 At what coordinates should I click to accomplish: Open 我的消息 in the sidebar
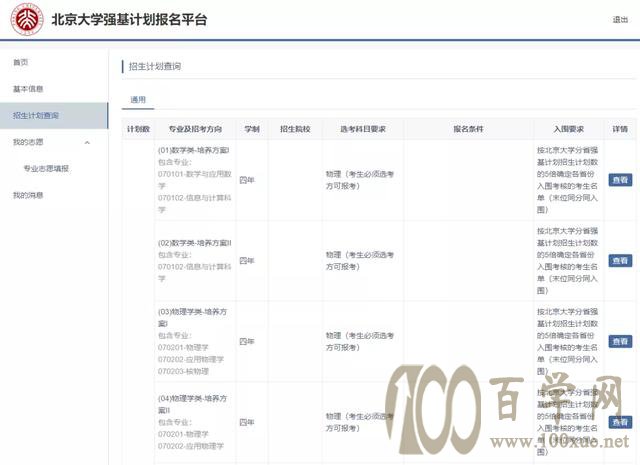coord(28,195)
